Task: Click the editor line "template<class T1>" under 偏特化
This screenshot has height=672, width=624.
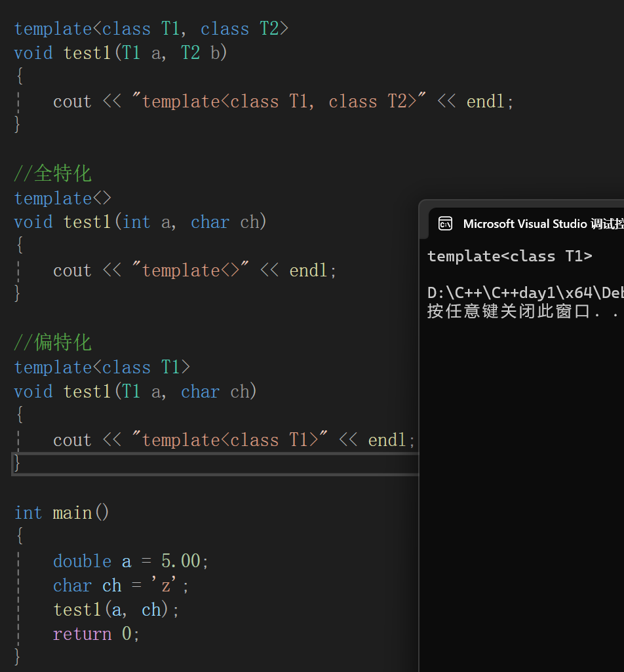Action: (102, 367)
